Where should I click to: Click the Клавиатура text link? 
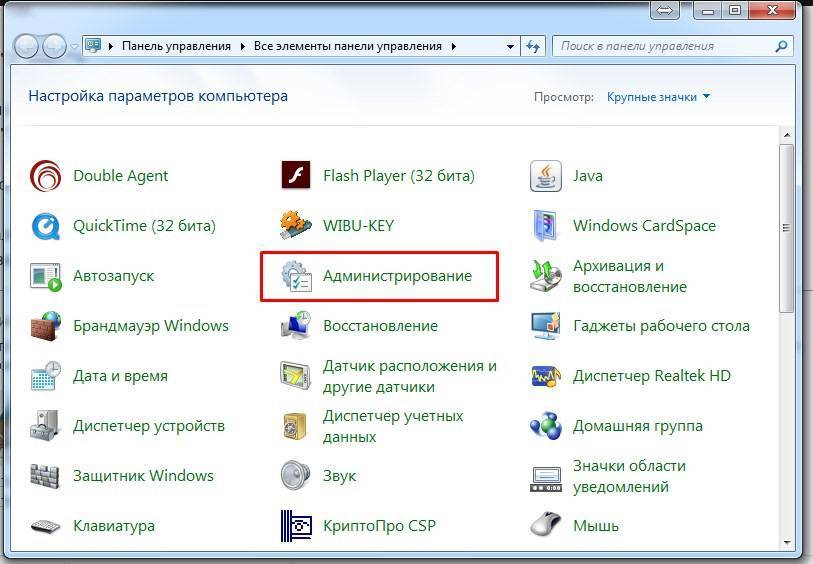pos(114,526)
